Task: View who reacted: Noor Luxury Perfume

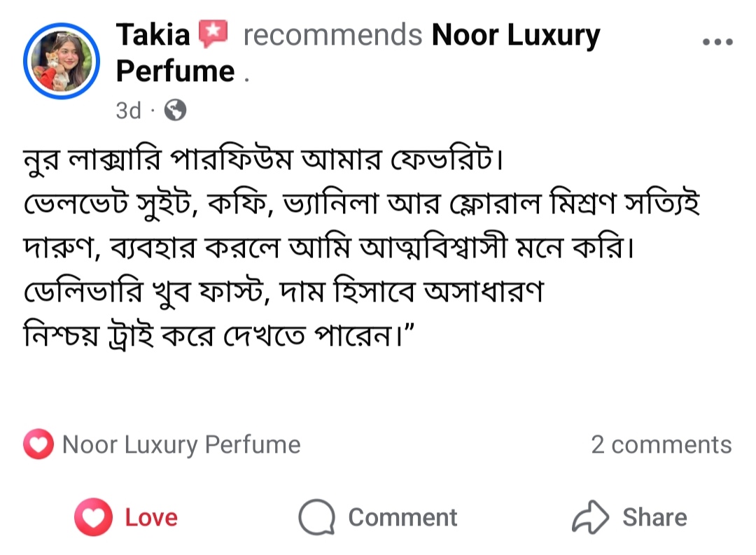Action: click(181, 444)
